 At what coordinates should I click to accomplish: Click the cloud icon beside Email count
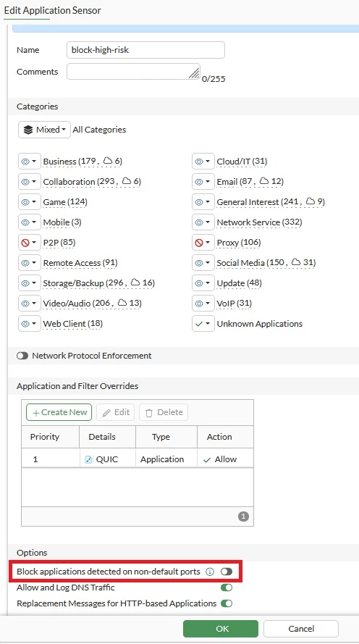pyautogui.click(x=264, y=181)
